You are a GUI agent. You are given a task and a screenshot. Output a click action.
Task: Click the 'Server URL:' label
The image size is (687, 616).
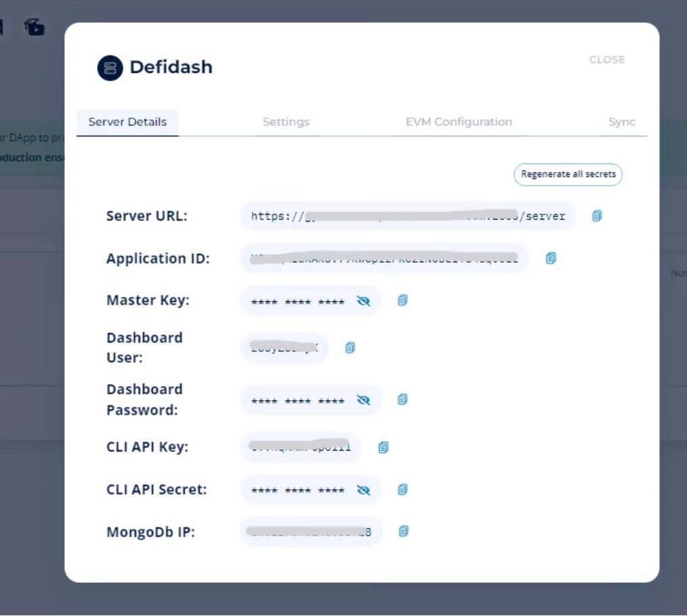tap(147, 216)
